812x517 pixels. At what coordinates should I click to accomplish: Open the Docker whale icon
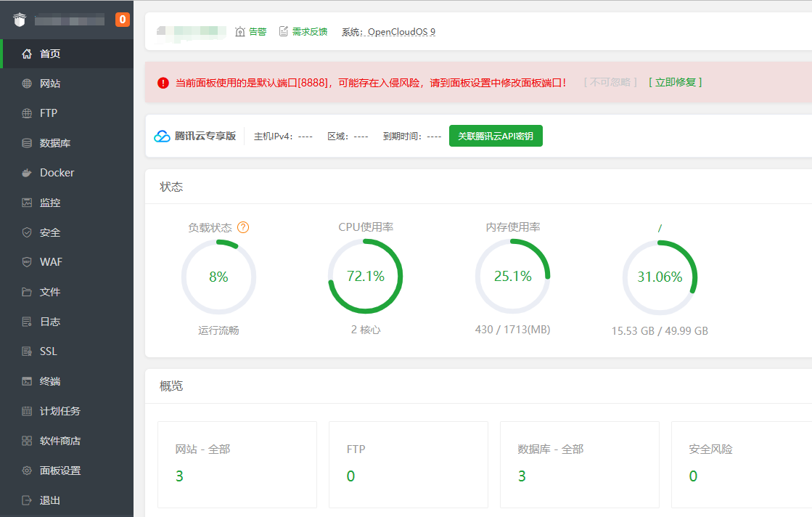[27, 173]
